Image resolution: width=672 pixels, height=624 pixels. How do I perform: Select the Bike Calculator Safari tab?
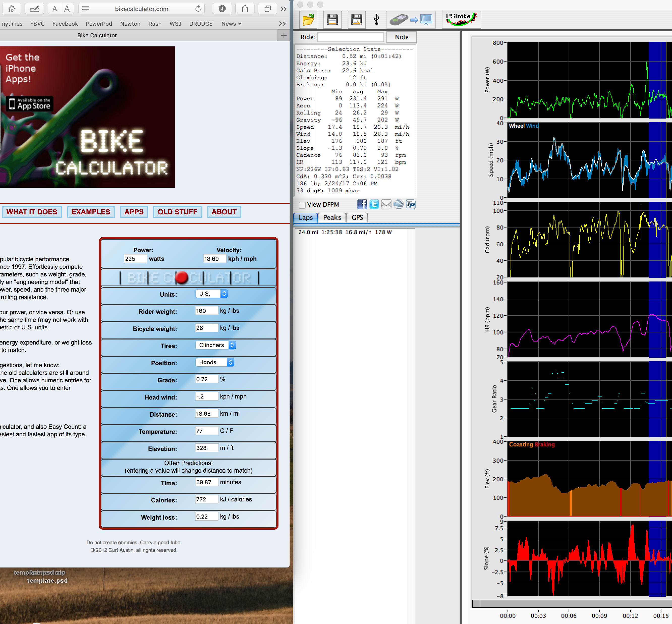pos(97,36)
